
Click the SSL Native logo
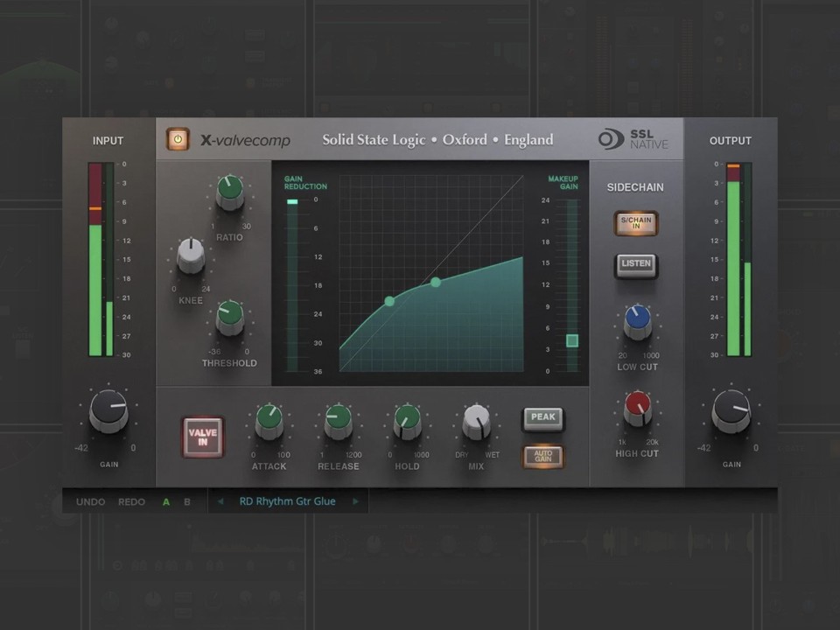click(x=633, y=139)
